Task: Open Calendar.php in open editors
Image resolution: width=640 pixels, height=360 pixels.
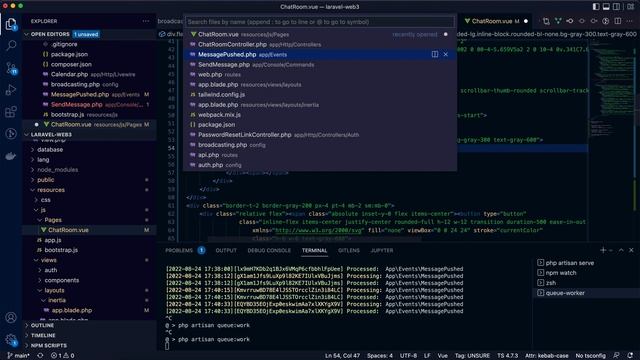Action: click(x=89, y=74)
